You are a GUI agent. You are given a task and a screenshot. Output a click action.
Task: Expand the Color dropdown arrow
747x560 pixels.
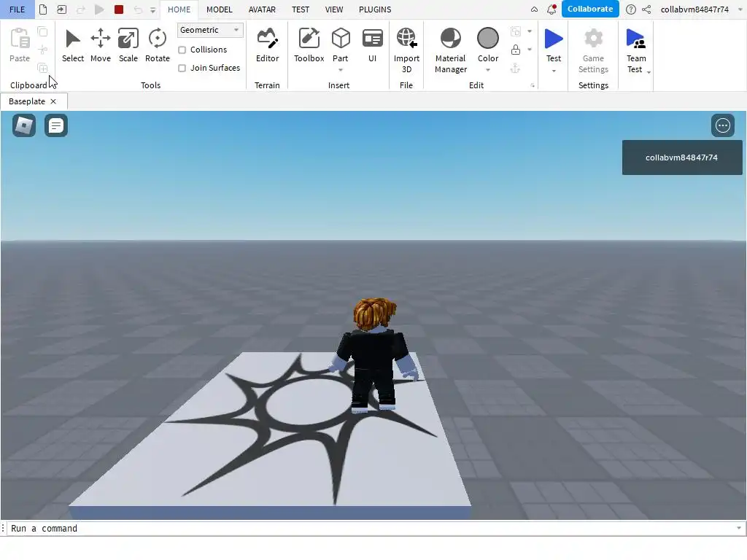point(488,71)
